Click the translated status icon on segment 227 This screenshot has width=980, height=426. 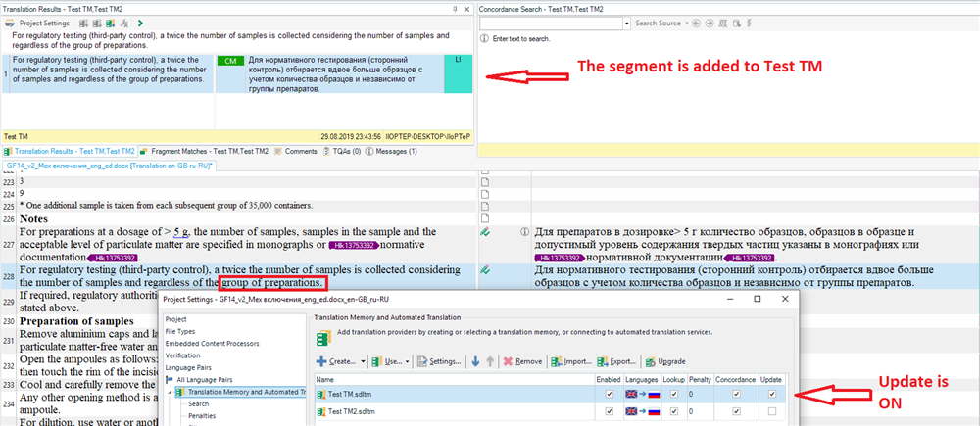[x=484, y=232]
